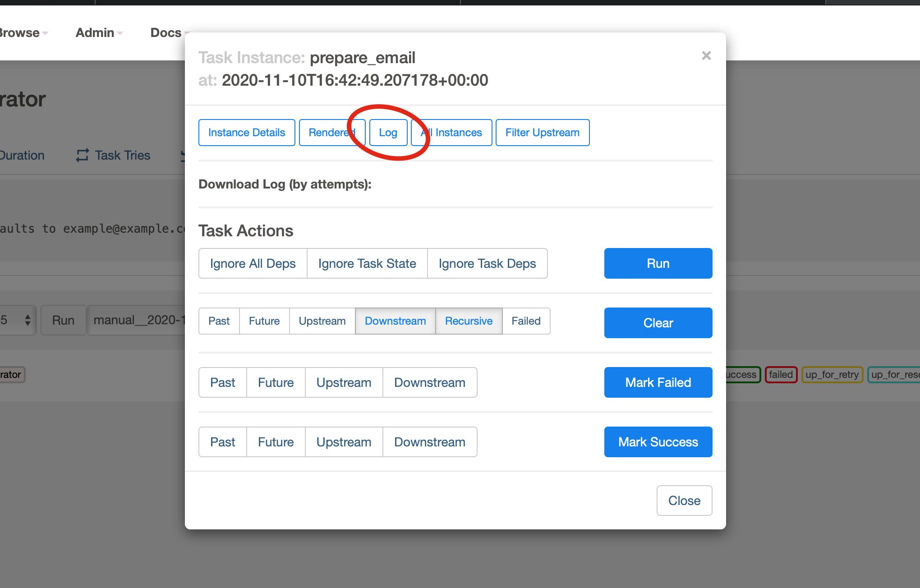Click the Mark Success button

658,442
